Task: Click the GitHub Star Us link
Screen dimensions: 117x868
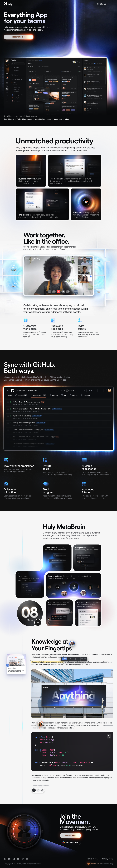Action: [102, 4]
